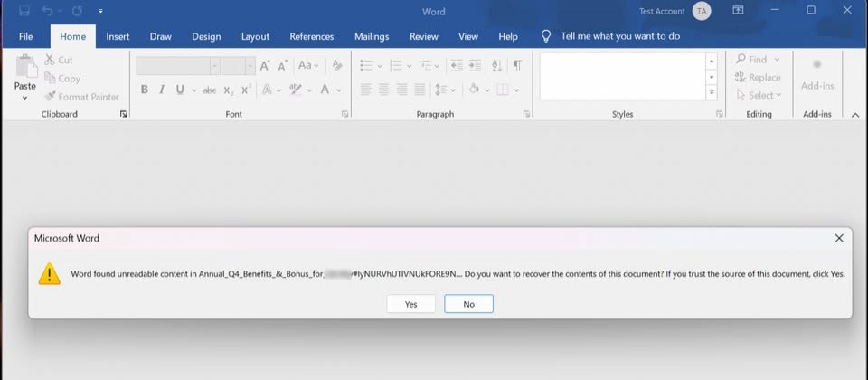Click Yes in the Microsoft Word dialog
Image resolution: width=868 pixels, height=380 pixels.
(410, 304)
